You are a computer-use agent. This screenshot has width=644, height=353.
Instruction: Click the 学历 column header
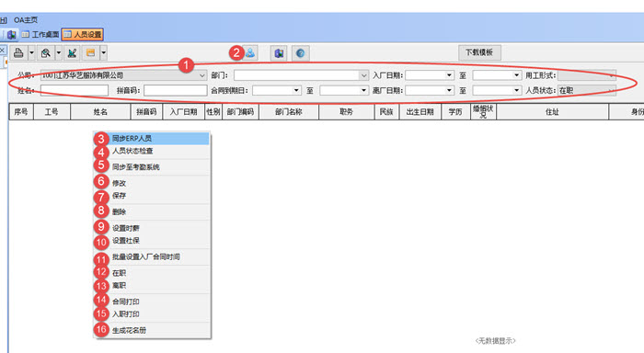coord(455,111)
